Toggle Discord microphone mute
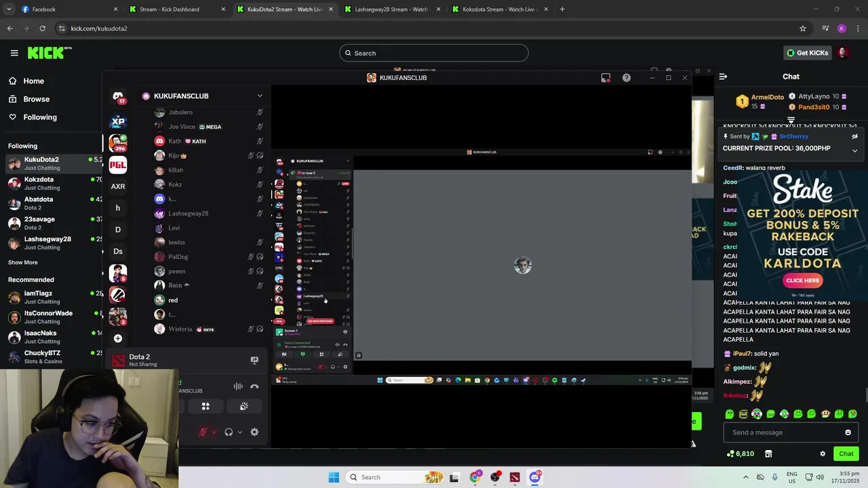The width and height of the screenshot is (868, 488). point(203,432)
